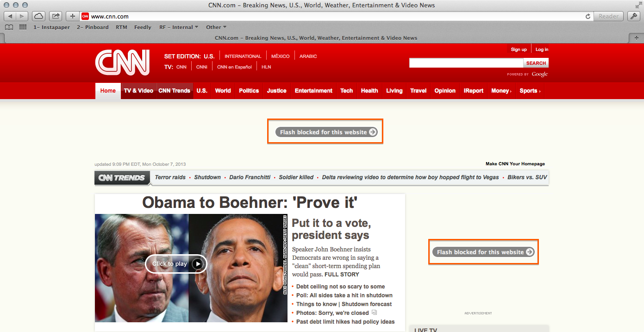Click the add bookmark plus button
644x332 pixels.
[x=72, y=16]
